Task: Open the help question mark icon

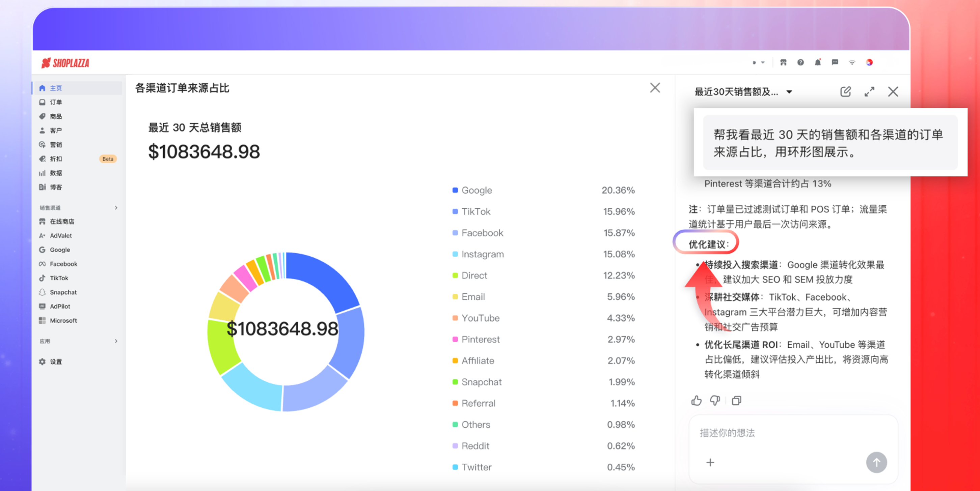Action: [800, 62]
